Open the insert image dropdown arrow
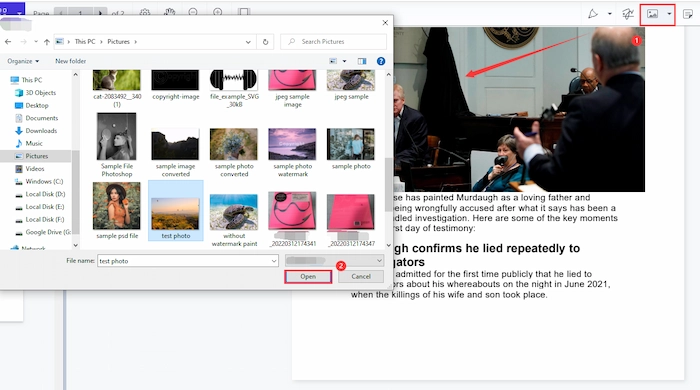This screenshot has width=700, height=390. (669, 14)
